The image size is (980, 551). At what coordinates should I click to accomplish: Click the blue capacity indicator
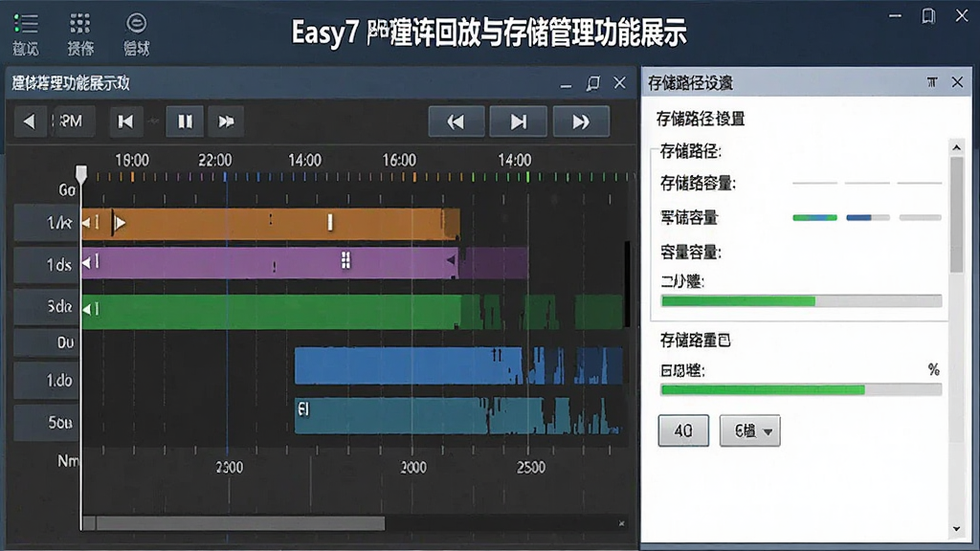click(867, 217)
